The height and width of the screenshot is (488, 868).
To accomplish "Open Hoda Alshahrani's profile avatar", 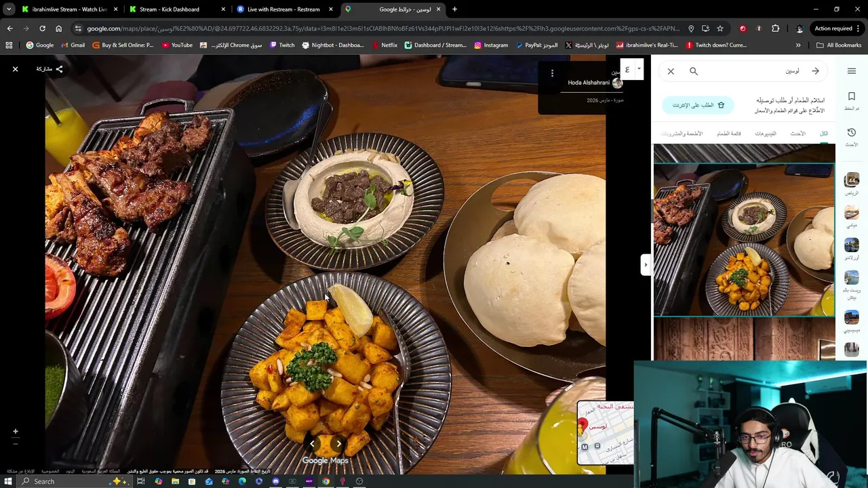I will coord(617,83).
